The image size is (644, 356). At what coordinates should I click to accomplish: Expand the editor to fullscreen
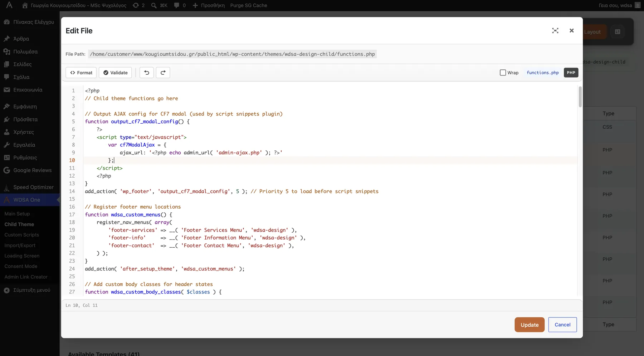click(x=555, y=31)
